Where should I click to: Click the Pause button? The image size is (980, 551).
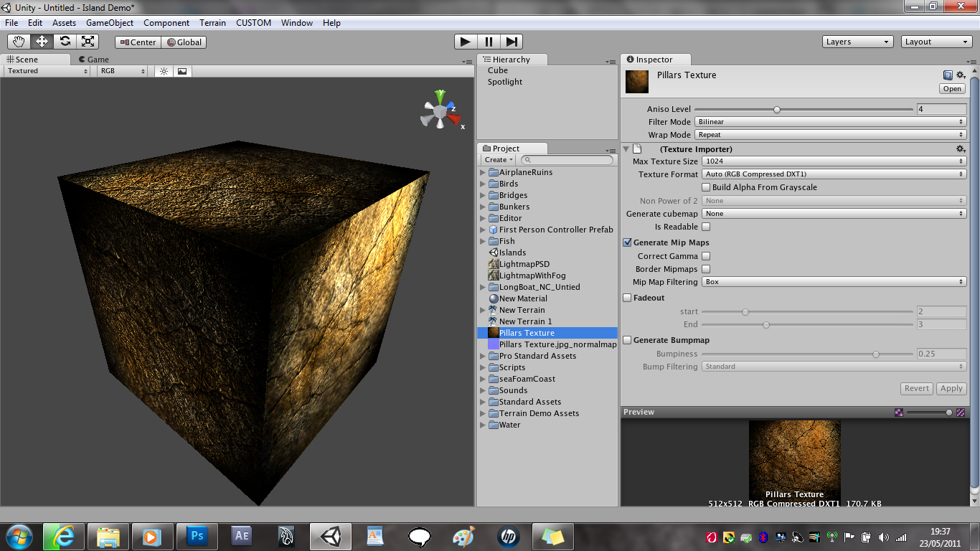[x=489, y=42]
